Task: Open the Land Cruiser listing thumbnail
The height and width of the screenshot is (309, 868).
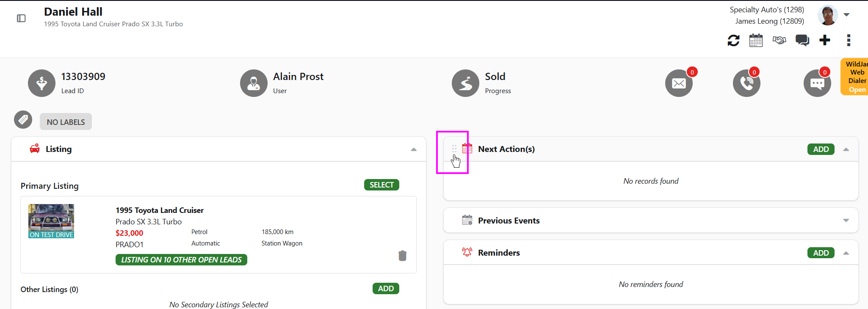Action: point(51,221)
